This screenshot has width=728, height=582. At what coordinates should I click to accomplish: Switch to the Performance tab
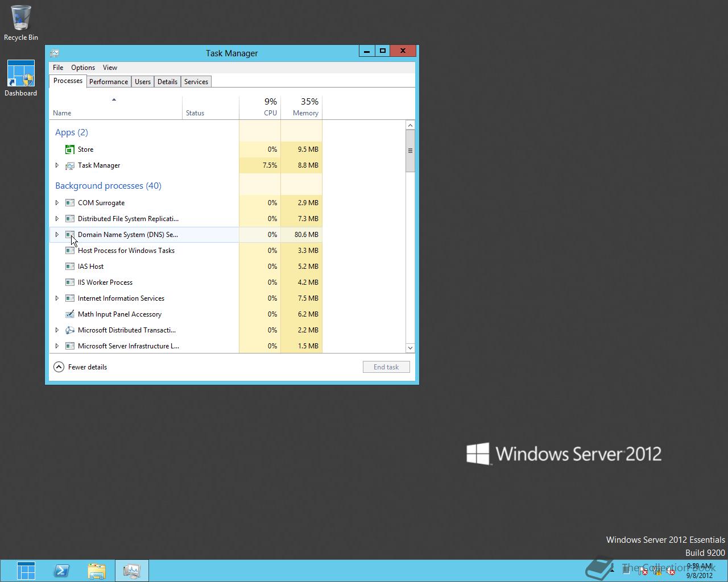point(109,82)
